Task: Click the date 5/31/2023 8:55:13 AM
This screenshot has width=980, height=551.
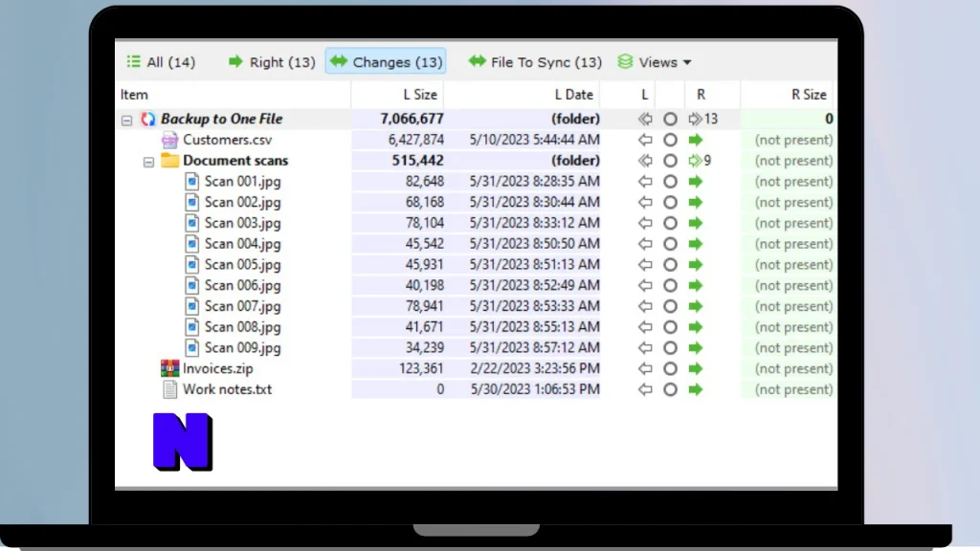Action: pyautogui.click(x=534, y=327)
